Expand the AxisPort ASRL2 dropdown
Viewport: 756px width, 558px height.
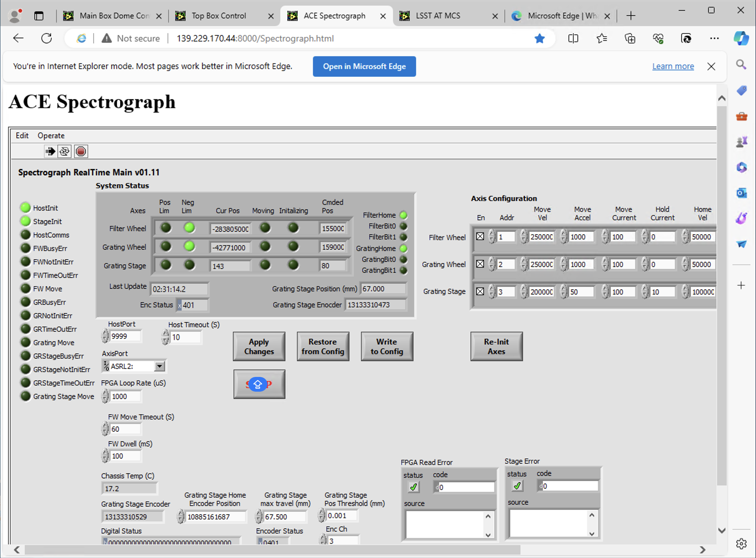click(159, 366)
